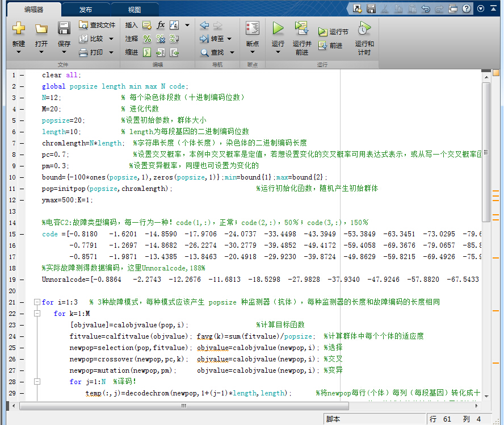Screen dimensions: 504x425
Task: Click the Save (保存) floppy disk icon
Action: coord(64,28)
